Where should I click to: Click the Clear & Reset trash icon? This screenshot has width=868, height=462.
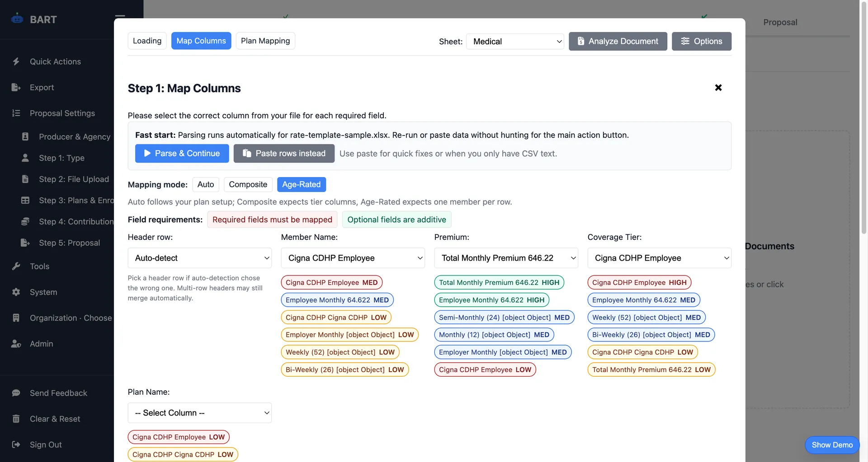pyautogui.click(x=17, y=419)
